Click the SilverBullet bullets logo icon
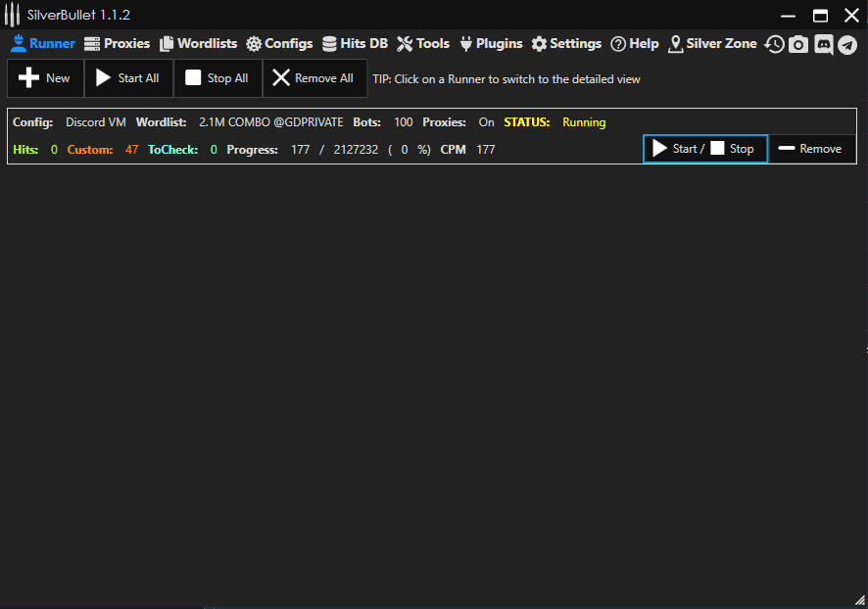Viewport: 868px width, 609px height. point(12,15)
